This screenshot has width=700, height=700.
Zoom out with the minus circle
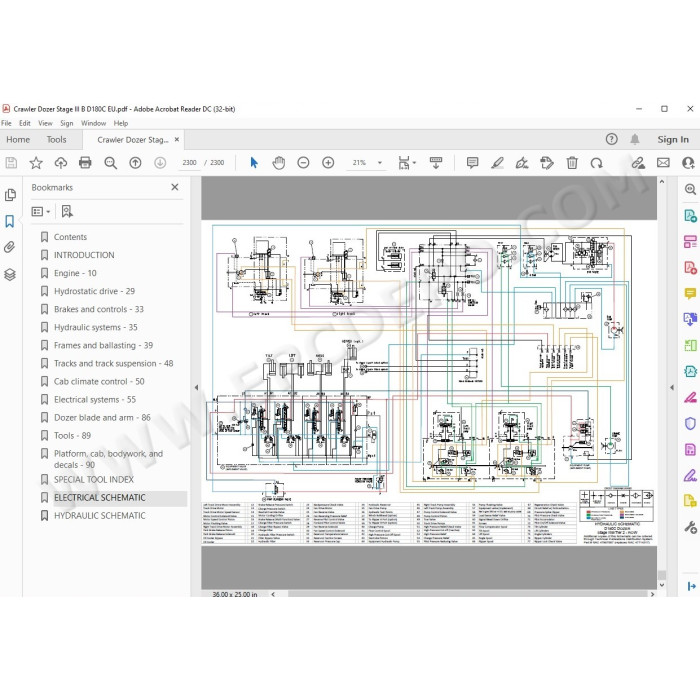pyautogui.click(x=303, y=163)
